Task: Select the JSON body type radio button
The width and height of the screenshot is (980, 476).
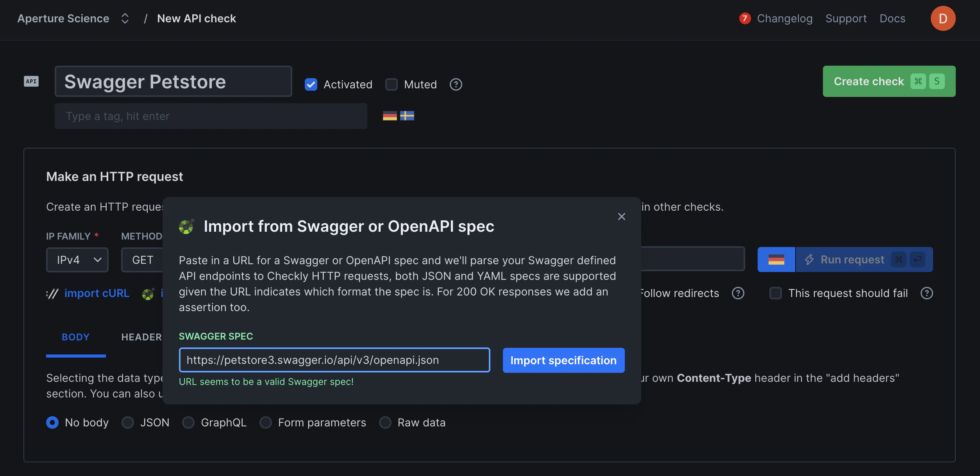Action: pos(127,422)
